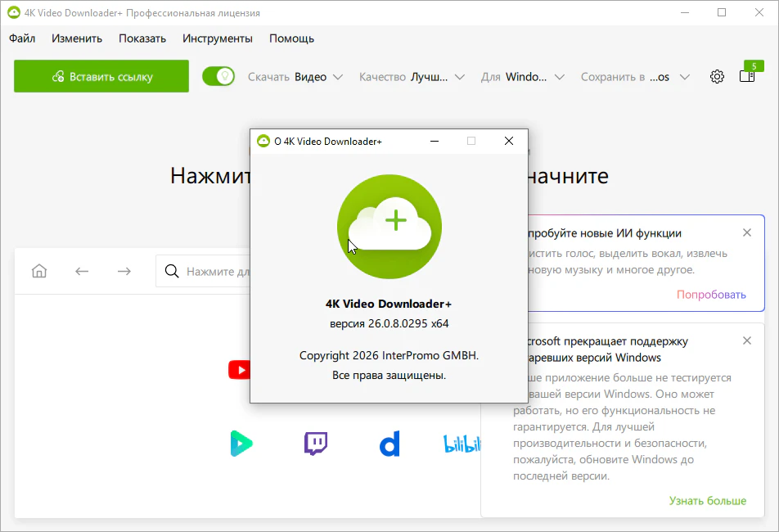Open the downloads panel icon with badge
The image size is (779, 532).
(746, 76)
